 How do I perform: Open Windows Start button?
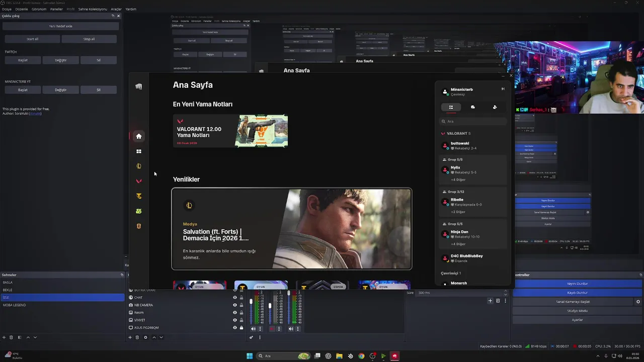click(250, 356)
